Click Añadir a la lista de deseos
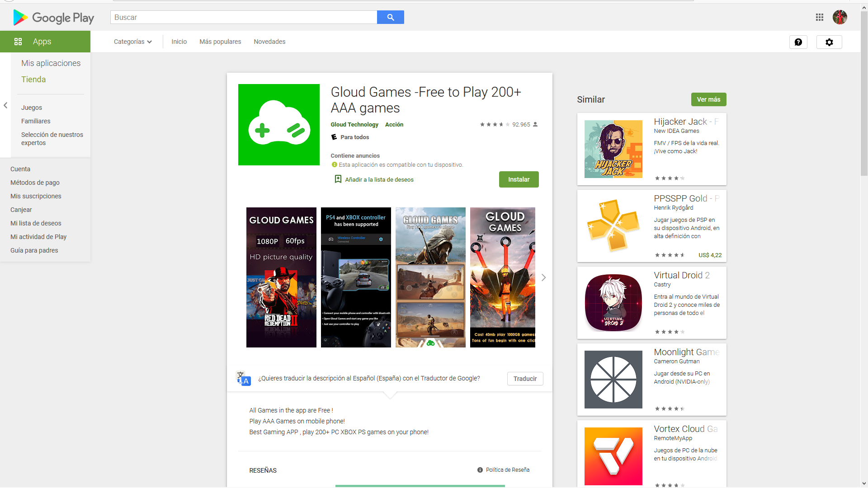The width and height of the screenshot is (868, 488). 379,179
